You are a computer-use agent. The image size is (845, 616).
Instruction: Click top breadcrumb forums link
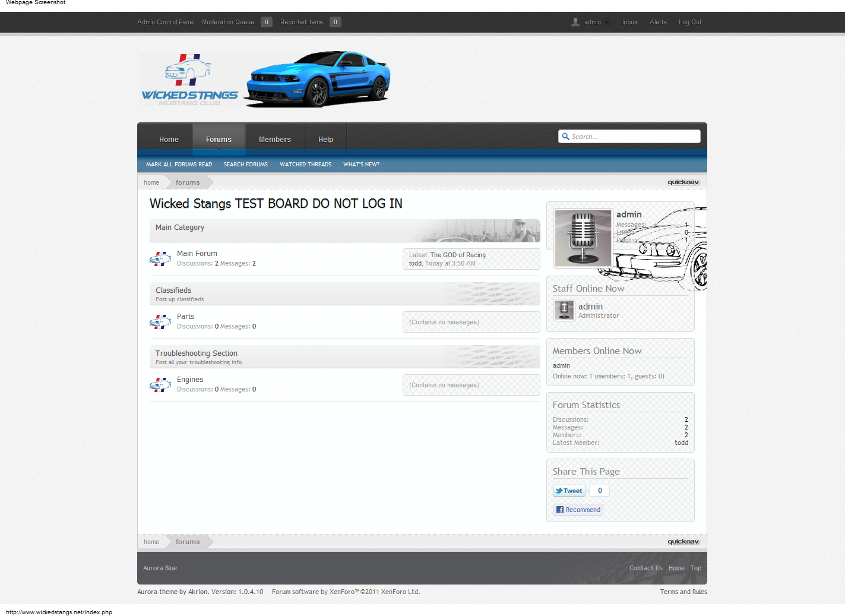pyautogui.click(x=188, y=182)
